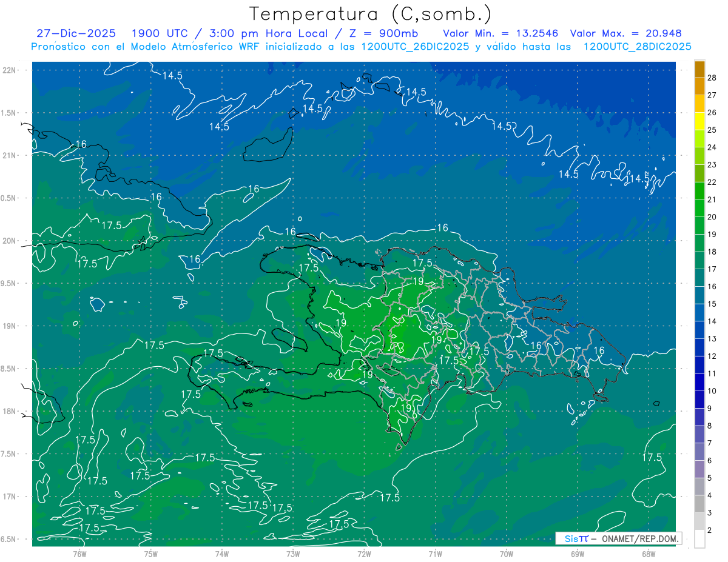Click the white segment below label 2
The image size is (728, 562).
[699, 538]
